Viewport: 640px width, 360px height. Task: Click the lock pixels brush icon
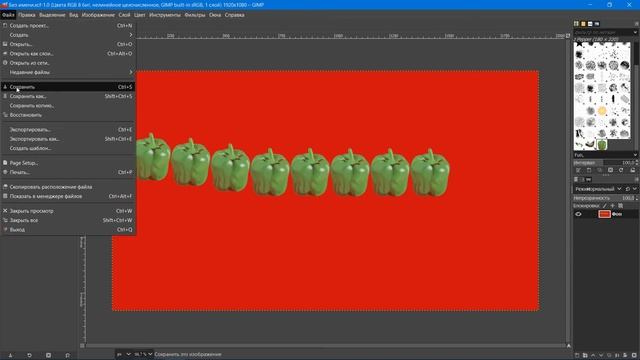pyautogui.click(x=605, y=206)
